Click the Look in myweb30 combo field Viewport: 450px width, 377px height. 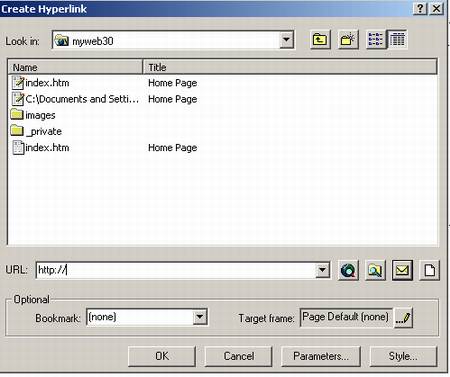(x=173, y=40)
